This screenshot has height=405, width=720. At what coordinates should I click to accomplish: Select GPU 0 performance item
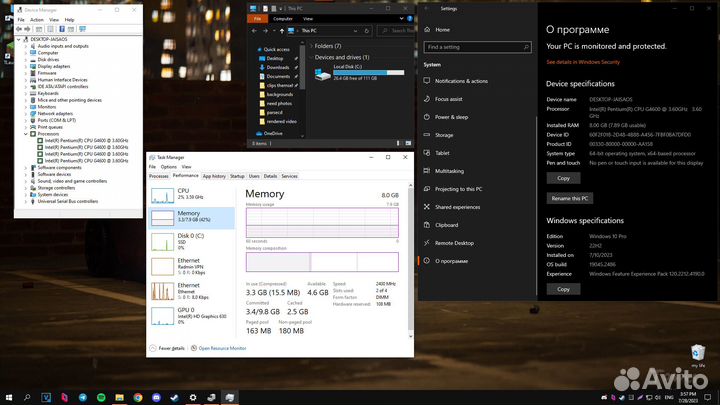pos(191,315)
